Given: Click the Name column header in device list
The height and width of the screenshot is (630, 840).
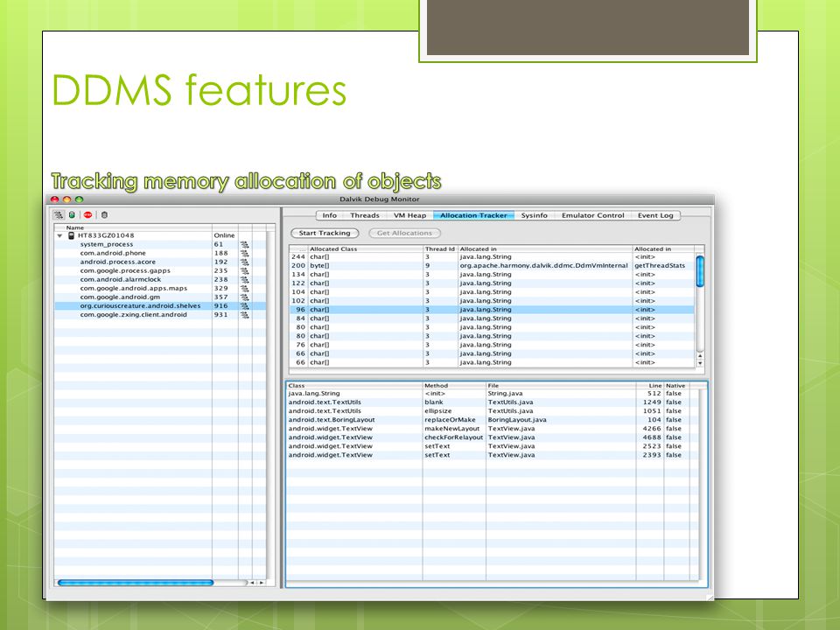Looking at the screenshot, I should [133, 227].
